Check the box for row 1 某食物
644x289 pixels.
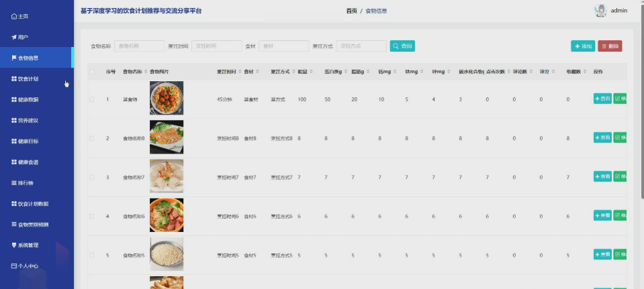pos(91,100)
